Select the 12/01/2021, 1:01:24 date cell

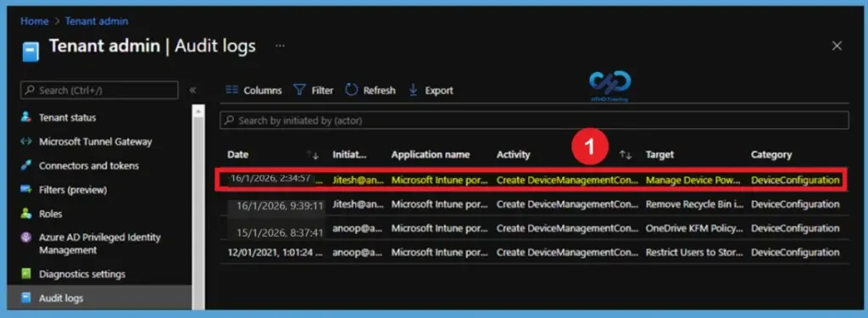pyautogui.click(x=275, y=253)
